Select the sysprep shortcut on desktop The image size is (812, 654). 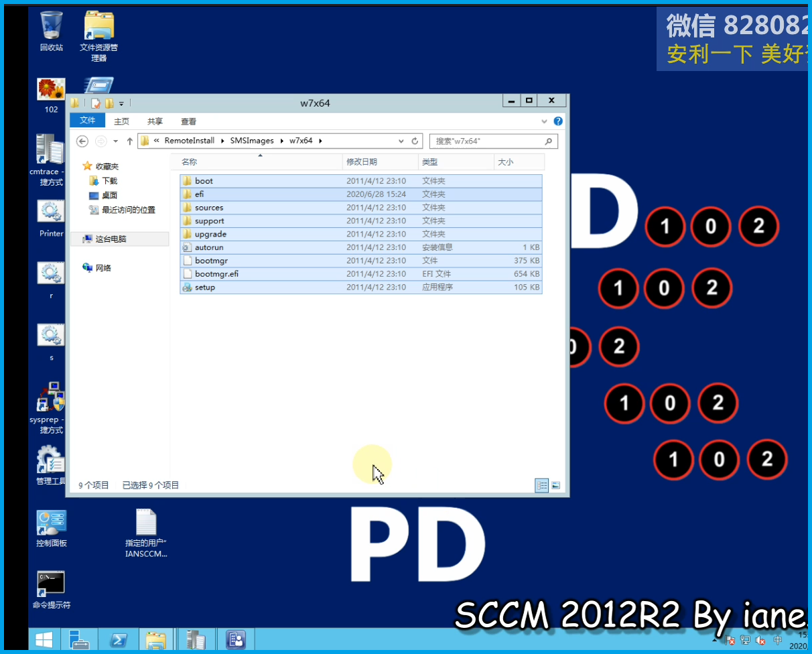[51, 407]
